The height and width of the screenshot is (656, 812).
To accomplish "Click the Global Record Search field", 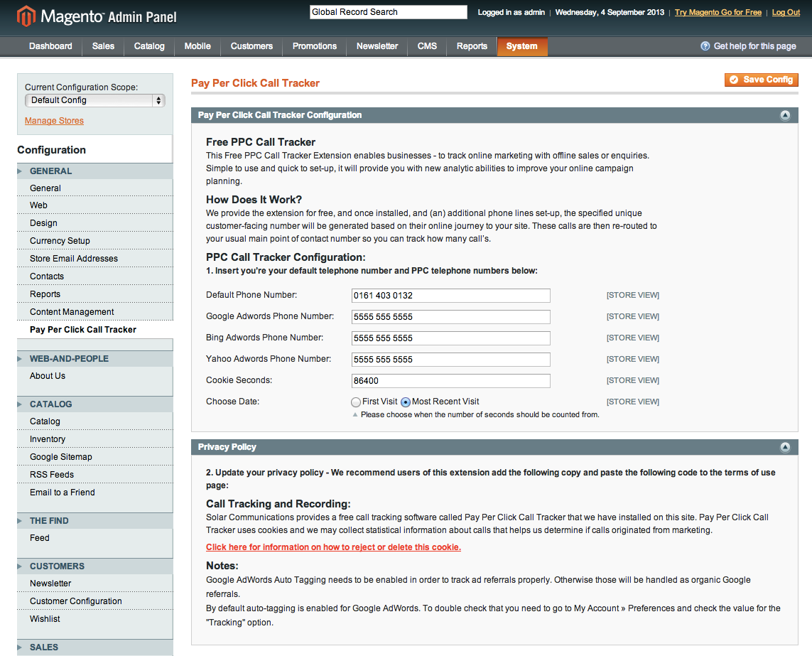I will [x=389, y=12].
